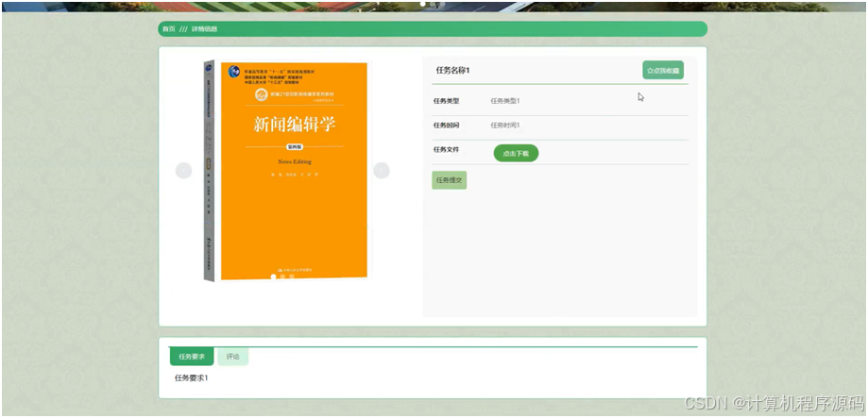Viewport: 868px width, 418px height.
Task: Switch to the 任务要求 tab
Action: [192, 357]
